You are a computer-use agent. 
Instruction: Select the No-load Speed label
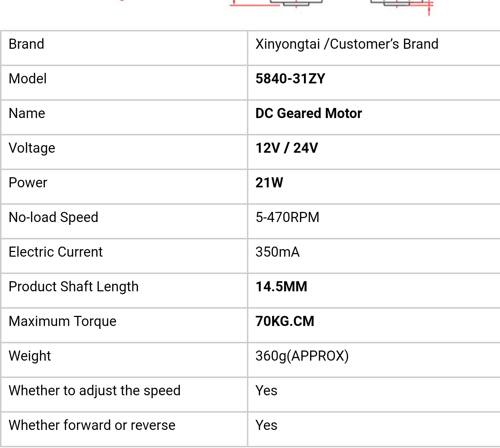pos(53,217)
